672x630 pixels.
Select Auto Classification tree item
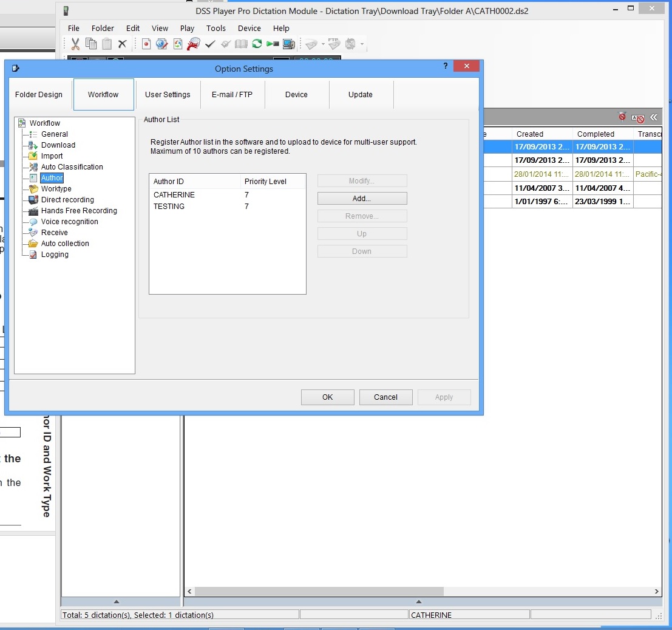72,167
